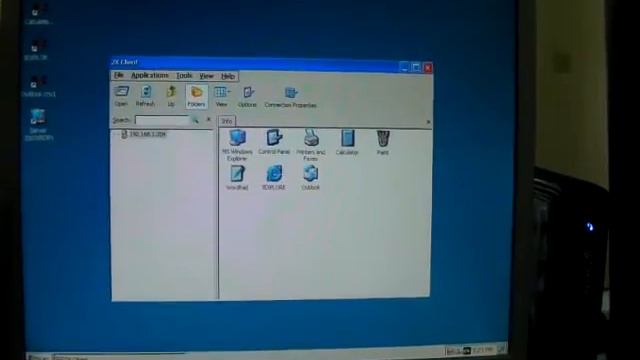Image resolution: width=640 pixels, height=360 pixels.
Task: Click the tab strip scroll arrow
Action: [428, 122]
